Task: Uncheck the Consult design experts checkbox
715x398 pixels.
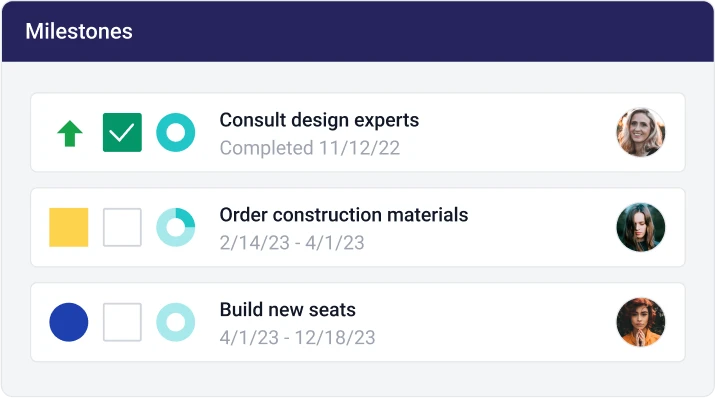Action: pos(122,133)
